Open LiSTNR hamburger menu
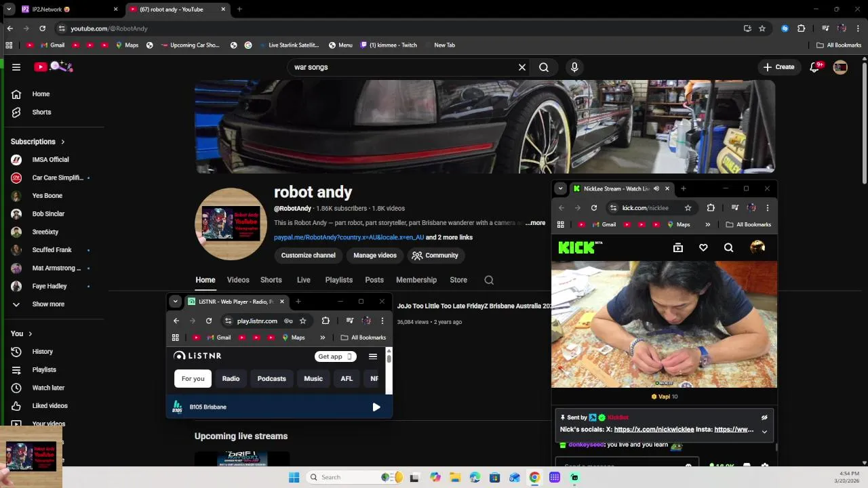The height and width of the screenshot is (488, 868). pos(373,357)
